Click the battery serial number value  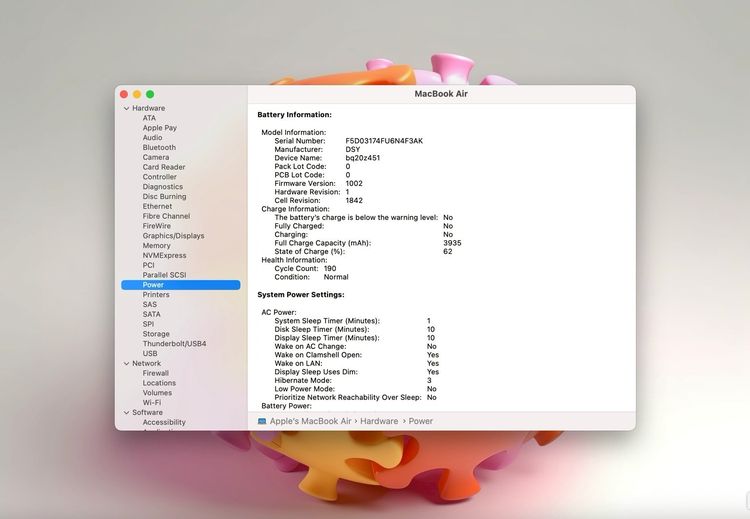click(x=384, y=141)
